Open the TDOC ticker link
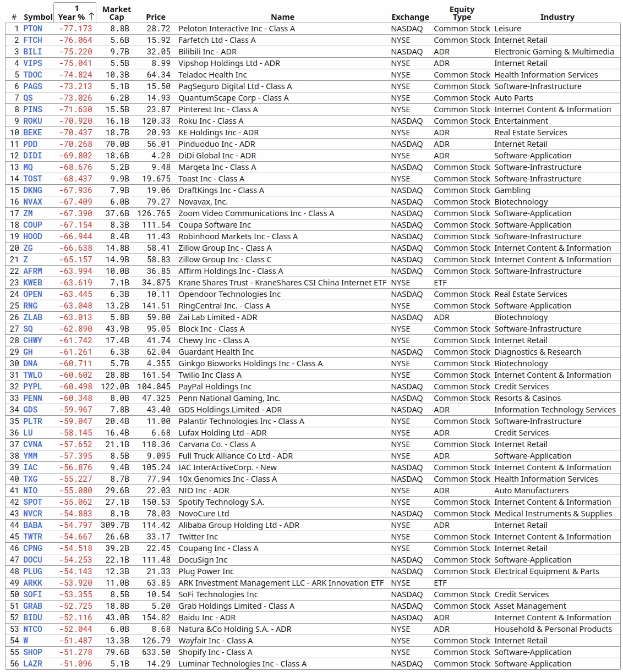 pyautogui.click(x=32, y=75)
